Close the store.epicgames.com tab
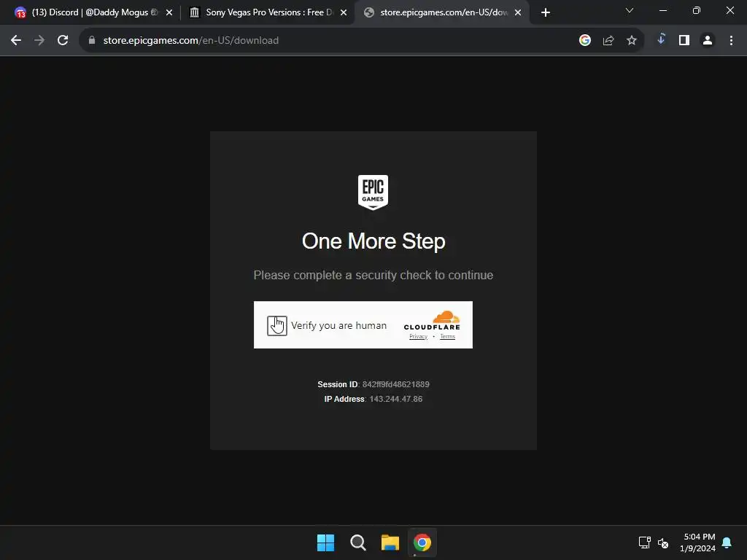The image size is (747, 560). click(518, 12)
